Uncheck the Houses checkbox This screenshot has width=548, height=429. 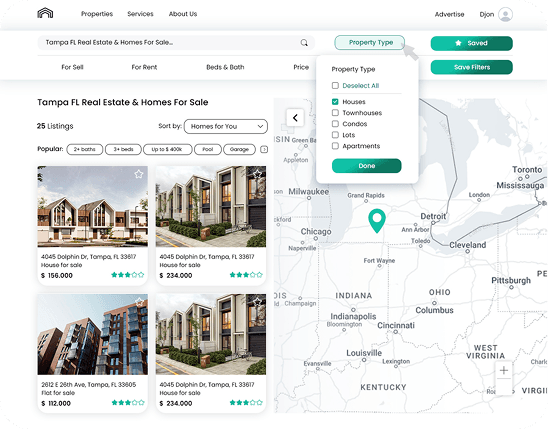point(335,102)
